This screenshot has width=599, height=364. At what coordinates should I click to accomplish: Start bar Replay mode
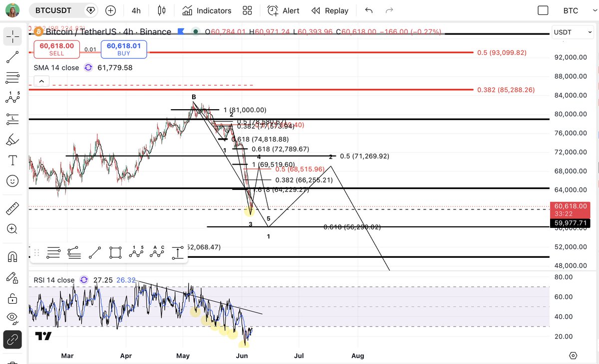click(x=329, y=10)
